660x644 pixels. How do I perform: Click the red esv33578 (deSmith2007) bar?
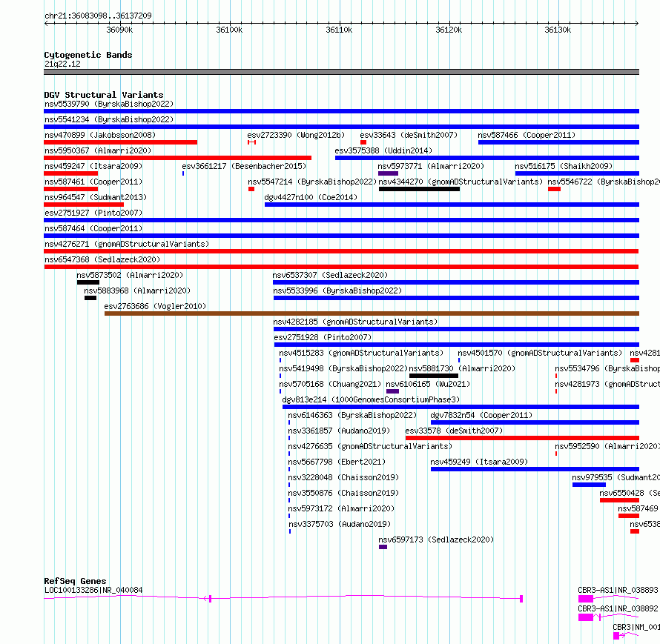coord(522,438)
